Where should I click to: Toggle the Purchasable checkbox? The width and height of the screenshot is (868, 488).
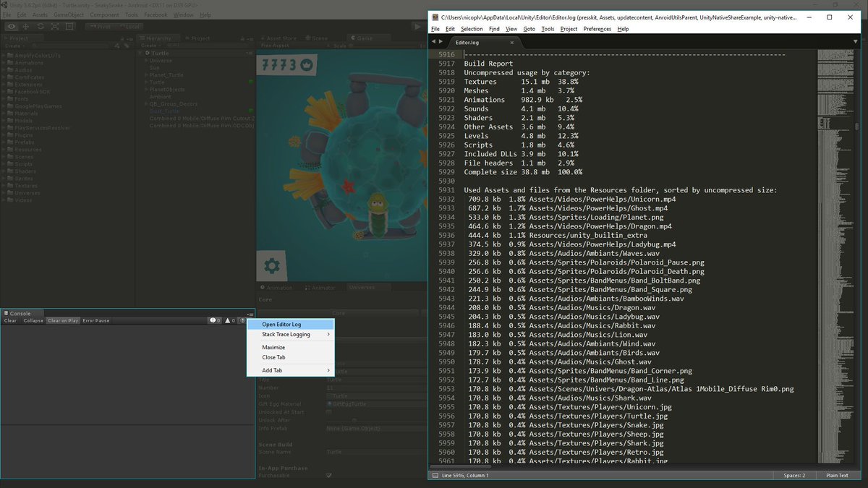click(329, 475)
